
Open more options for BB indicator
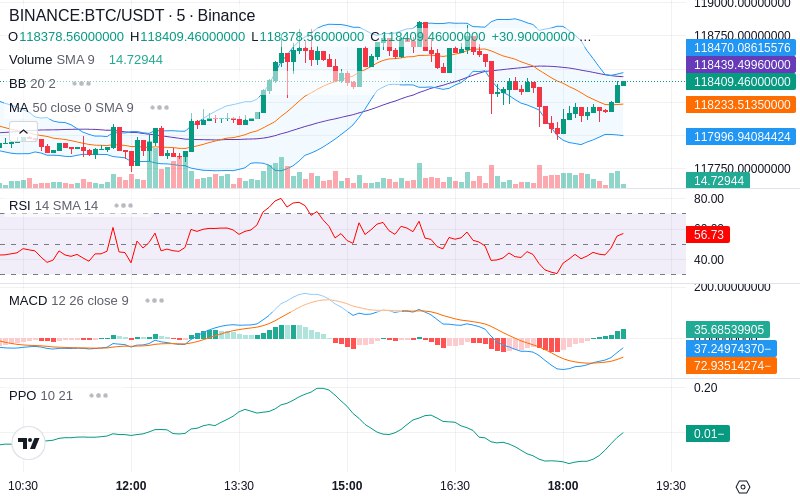click(x=82, y=83)
